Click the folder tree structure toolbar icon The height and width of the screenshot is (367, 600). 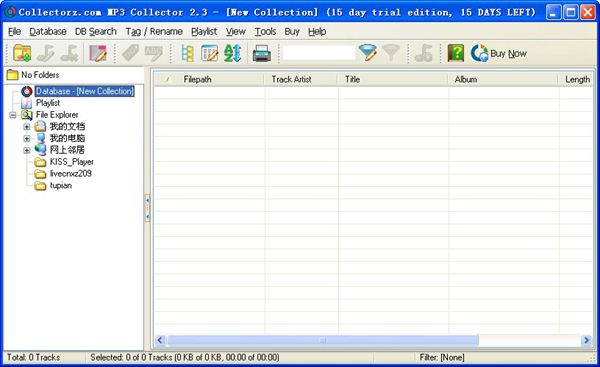(187, 53)
